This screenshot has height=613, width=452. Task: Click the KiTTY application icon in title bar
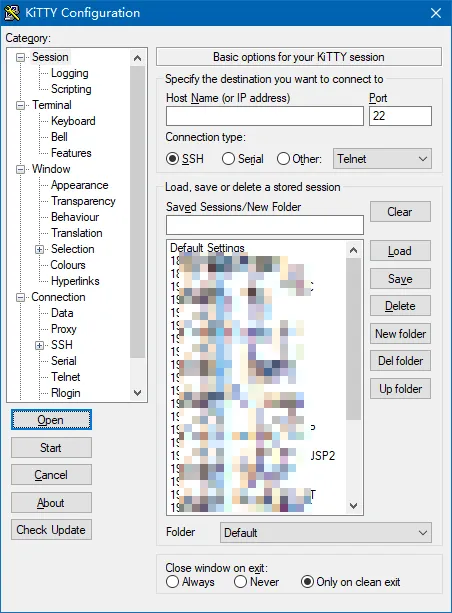tap(12, 13)
